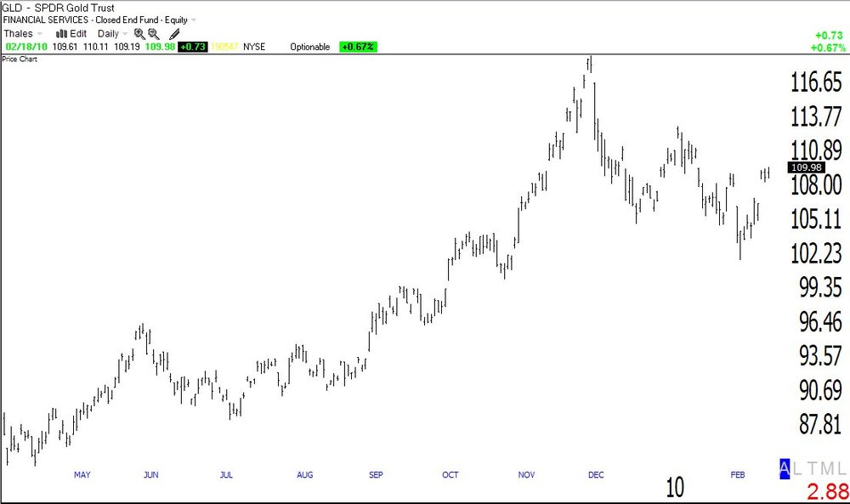Toggle the highlighted A scale mode
The image size is (850, 504).
pos(785,469)
